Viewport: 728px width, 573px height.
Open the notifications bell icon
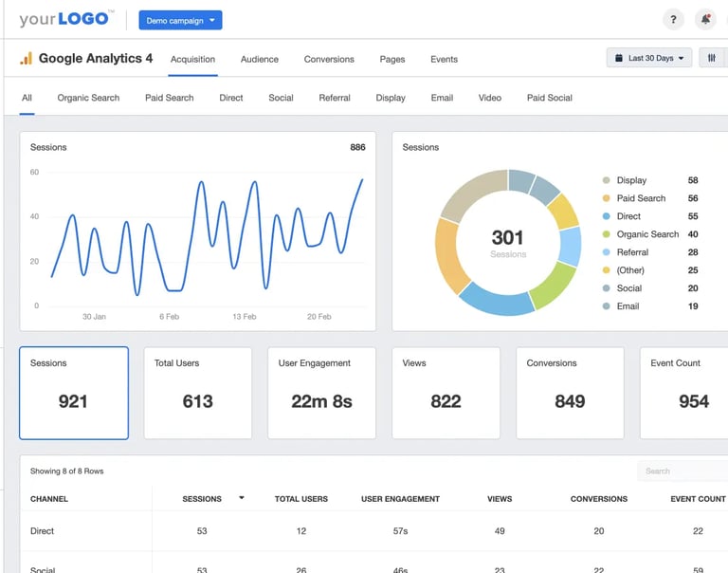coord(705,20)
